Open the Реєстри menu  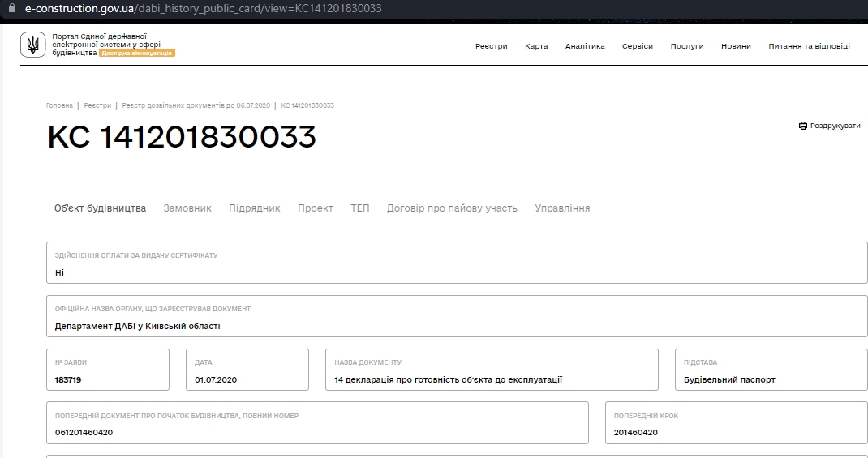(491, 46)
